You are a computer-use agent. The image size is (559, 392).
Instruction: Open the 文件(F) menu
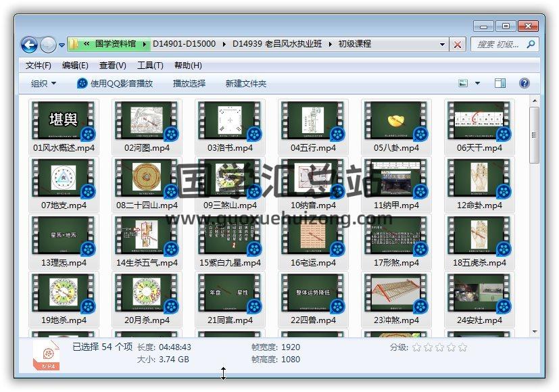pyautogui.click(x=38, y=66)
